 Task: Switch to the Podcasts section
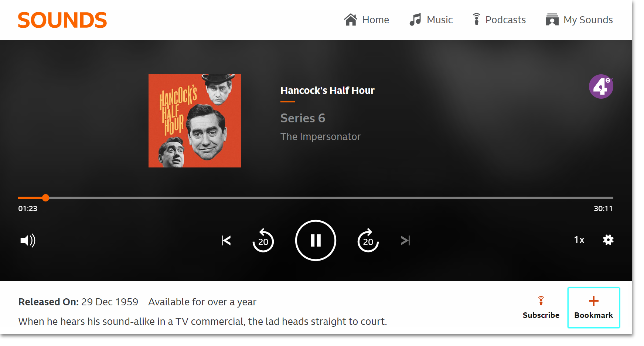(499, 20)
